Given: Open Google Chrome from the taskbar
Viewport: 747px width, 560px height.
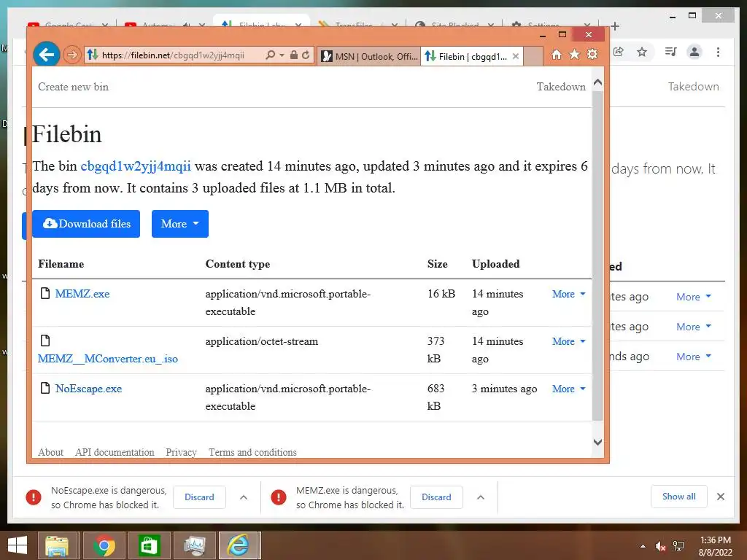Looking at the screenshot, I should pos(104,545).
